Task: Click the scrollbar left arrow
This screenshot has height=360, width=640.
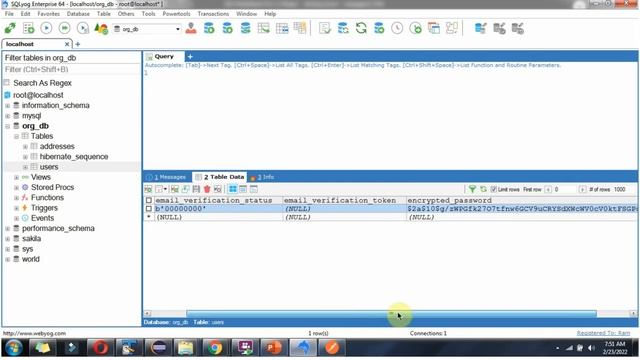Action: pyautogui.click(x=147, y=313)
